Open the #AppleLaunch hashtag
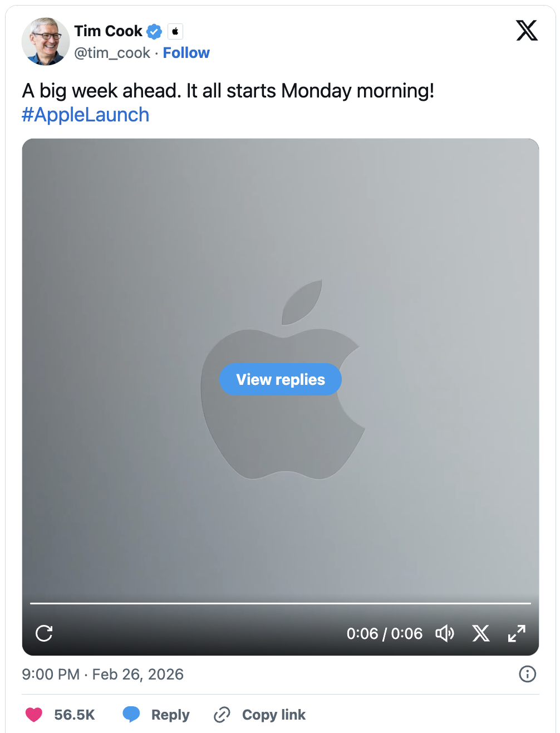 point(86,115)
